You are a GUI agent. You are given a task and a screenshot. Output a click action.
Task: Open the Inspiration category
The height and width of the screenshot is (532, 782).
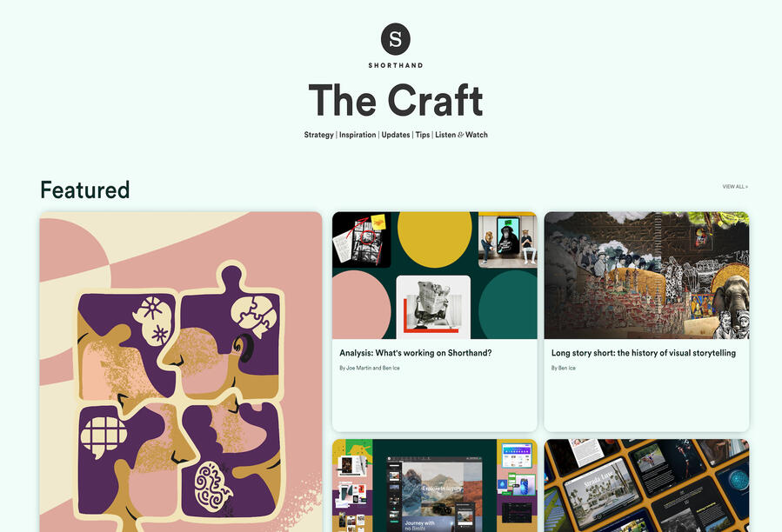[x=358, y=135]
